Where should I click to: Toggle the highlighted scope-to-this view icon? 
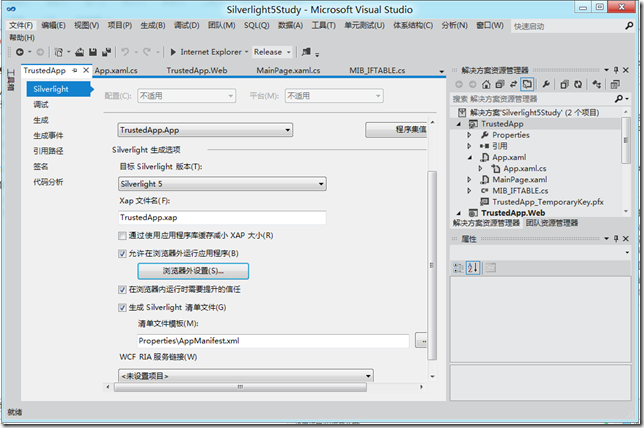[527, 84]
